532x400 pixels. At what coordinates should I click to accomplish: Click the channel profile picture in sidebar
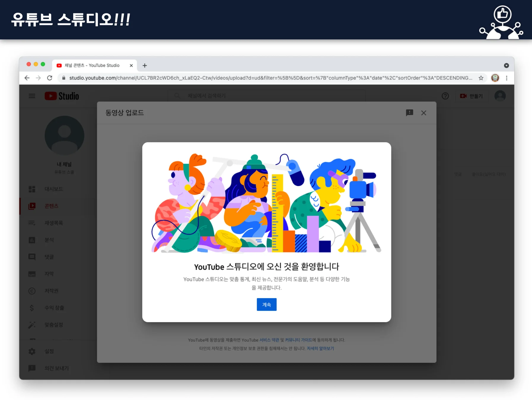[64, 135]
